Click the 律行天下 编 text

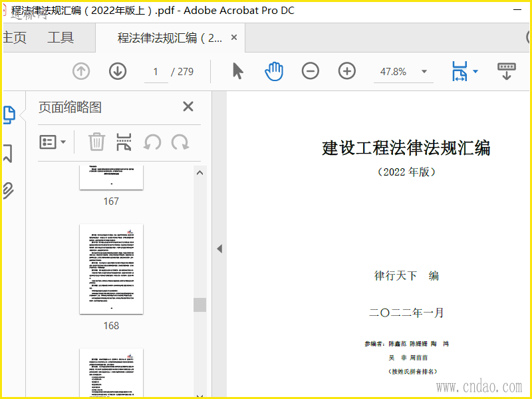pos(406,275)
